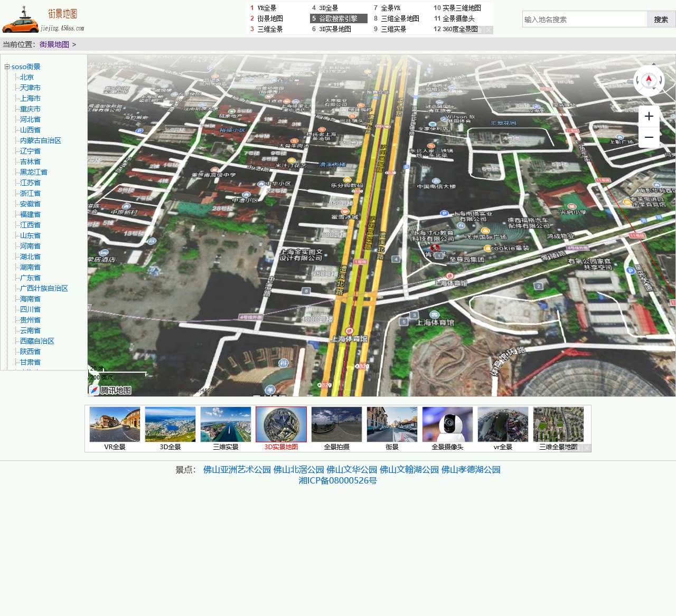Screen dimensions: 676x616
Task: Select 江苏省 in the region tree
Action: [x=30, y=183]
